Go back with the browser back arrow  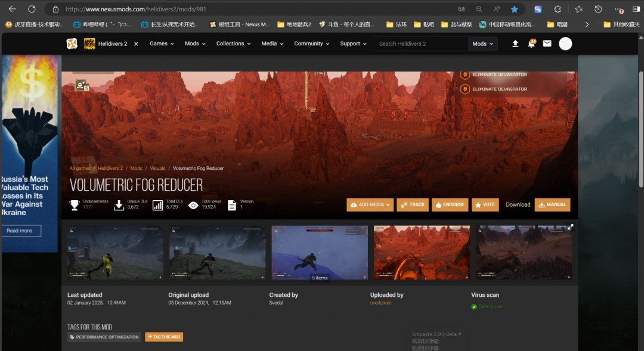click(x=13, y=9)
